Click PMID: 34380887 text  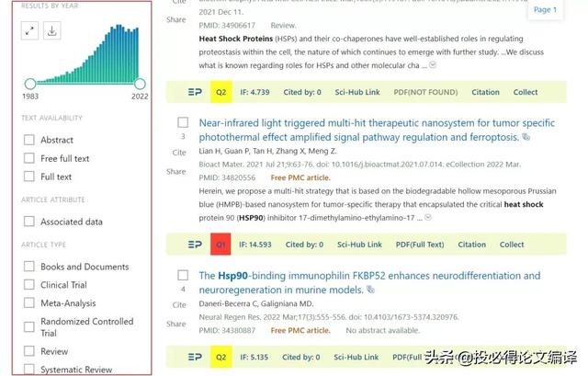tap(227, 331)
